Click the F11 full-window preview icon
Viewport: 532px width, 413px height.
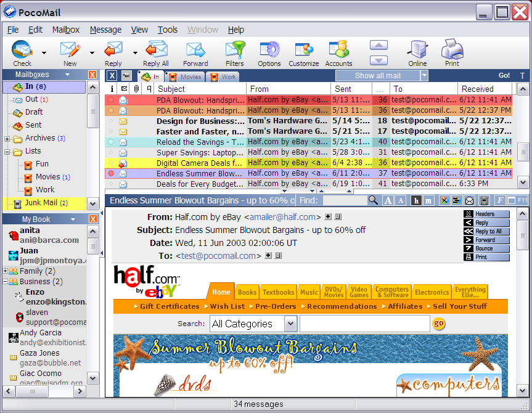coord(517,200)
